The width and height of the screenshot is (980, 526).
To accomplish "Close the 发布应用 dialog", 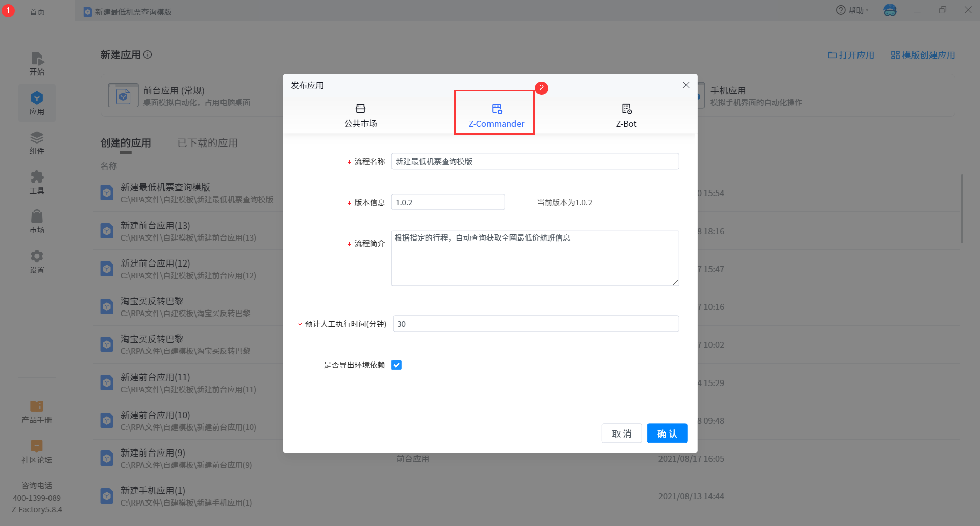I will click(686, 85).
